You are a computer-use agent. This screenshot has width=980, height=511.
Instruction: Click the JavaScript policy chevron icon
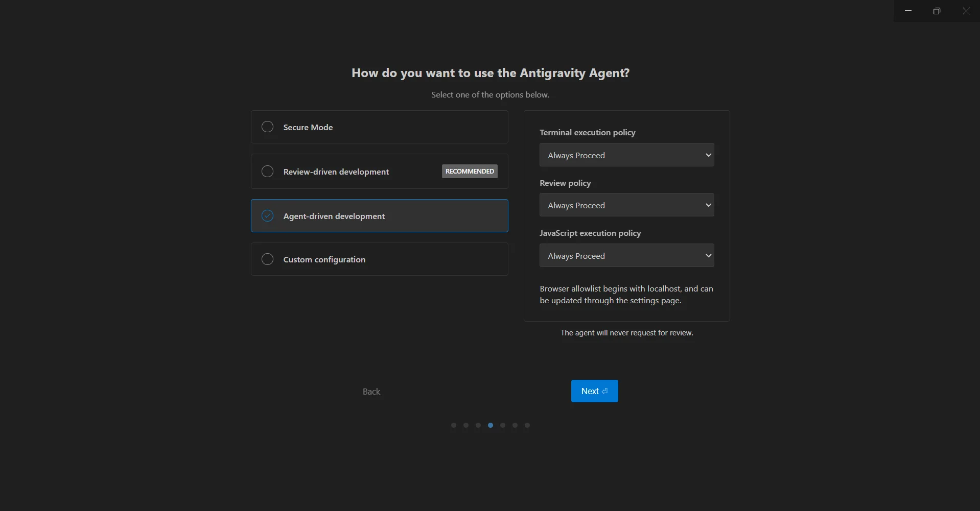(x=708, y=255)
